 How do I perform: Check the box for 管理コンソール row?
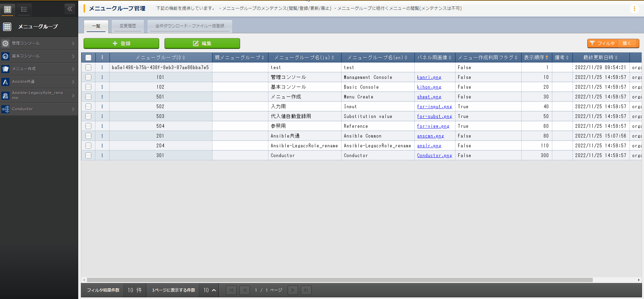tap(88, 77)
